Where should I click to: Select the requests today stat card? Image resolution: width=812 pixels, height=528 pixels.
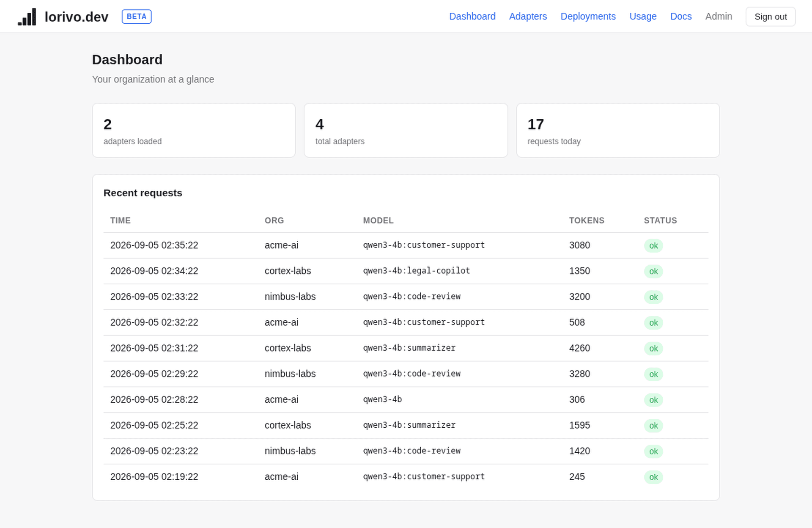(618, 130)
